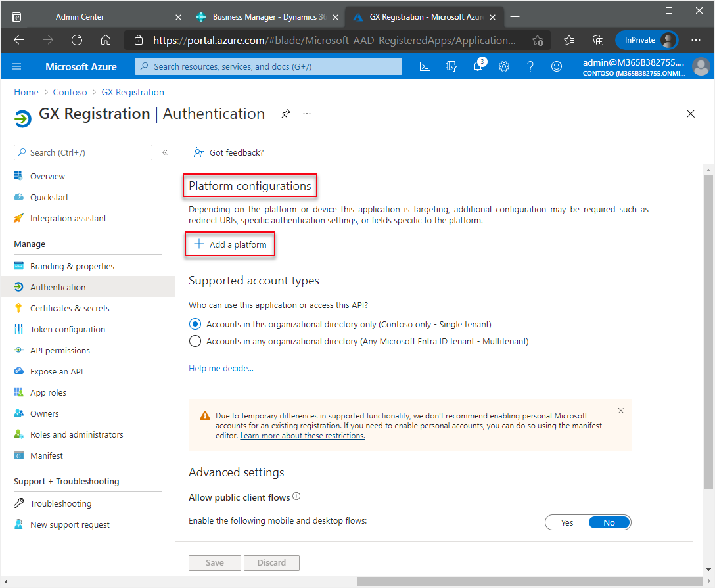The width and height of the screenshot is (715, 588).
Task: Open the notifications bell icon
Action: [478, 66]
